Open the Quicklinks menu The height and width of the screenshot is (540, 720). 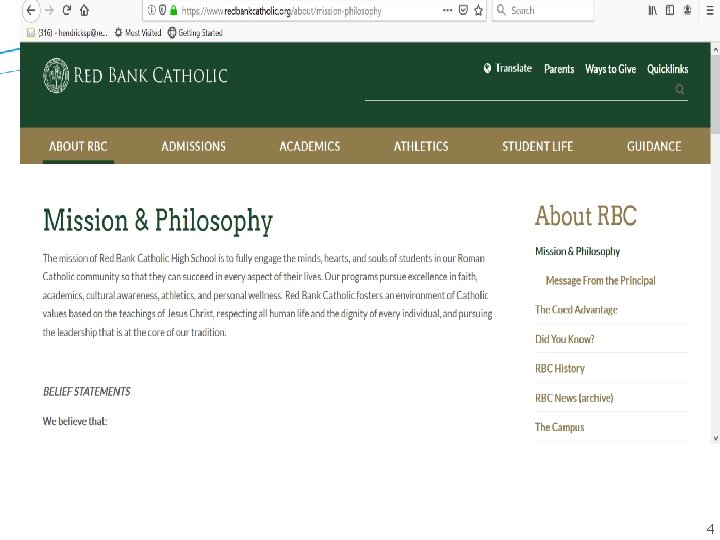[x=667, y=69]
